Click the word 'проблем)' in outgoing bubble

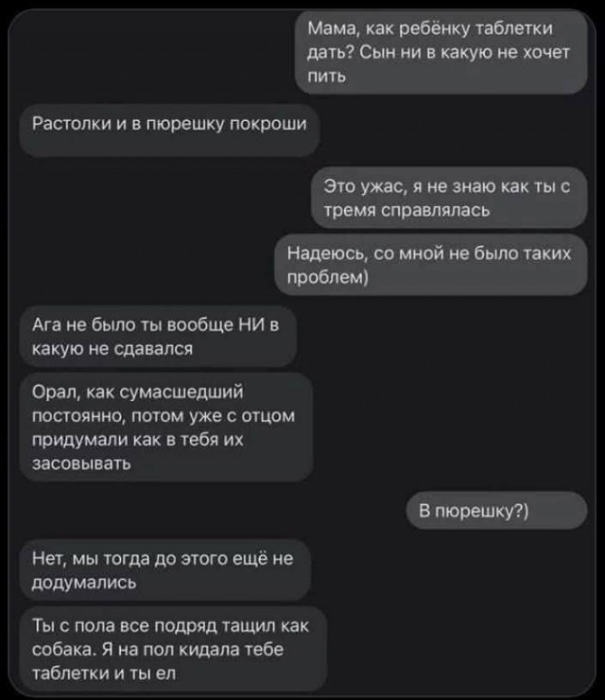328,277
